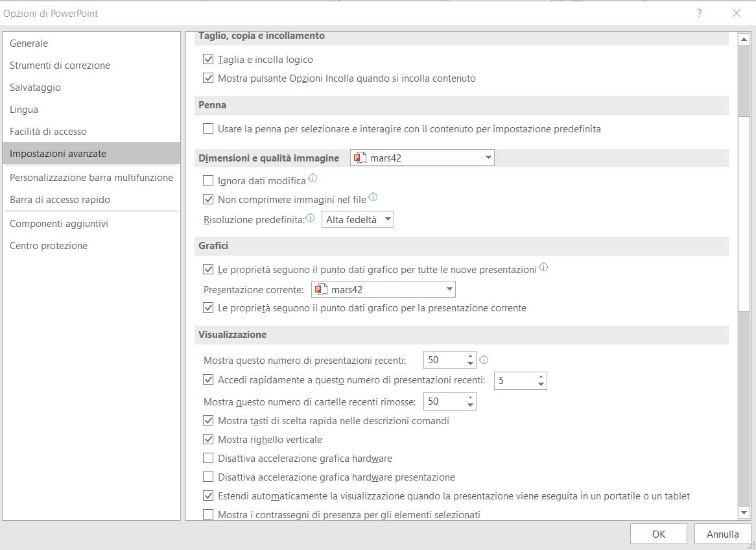This screenshot has width=756, height=550.
Task: Click info icon beside recent presentations spinner
Action: [484, 360]
